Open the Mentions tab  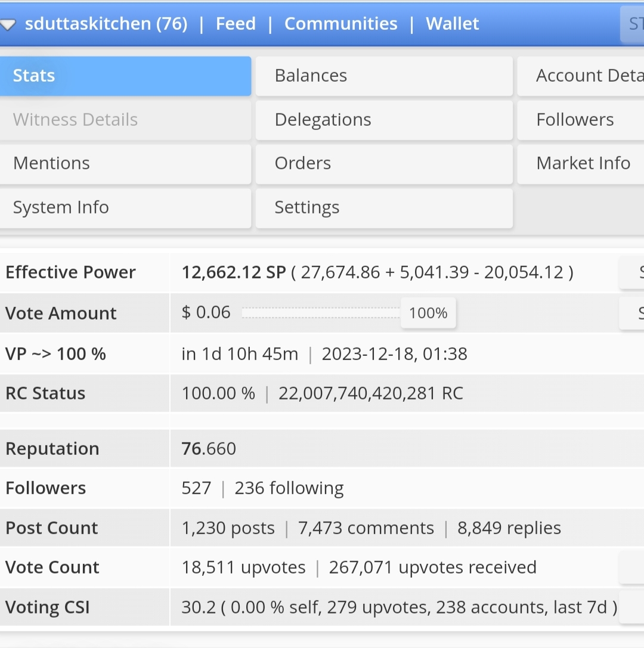pos(125,163)
